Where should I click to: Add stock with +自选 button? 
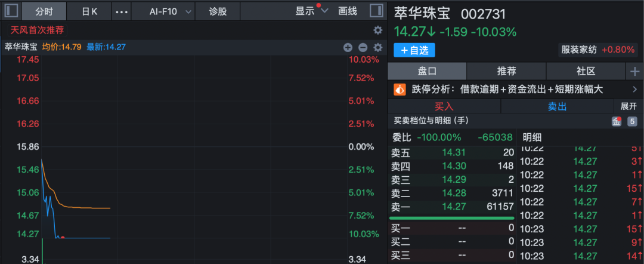pyautogui.click(x=414, y=50)
